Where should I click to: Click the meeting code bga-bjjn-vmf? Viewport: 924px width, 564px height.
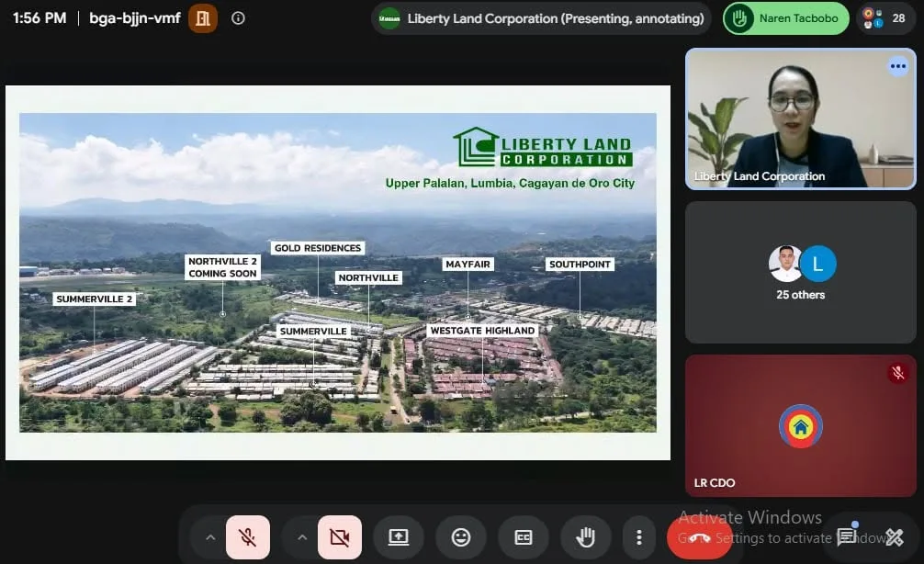tap(134, 18)
